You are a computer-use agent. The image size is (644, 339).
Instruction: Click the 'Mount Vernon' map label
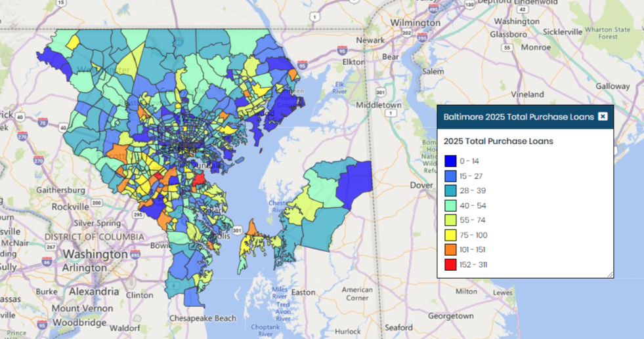[82, 309]
